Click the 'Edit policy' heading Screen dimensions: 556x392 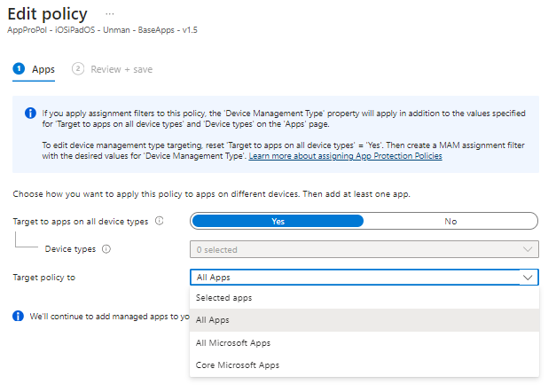click(47, 14)
